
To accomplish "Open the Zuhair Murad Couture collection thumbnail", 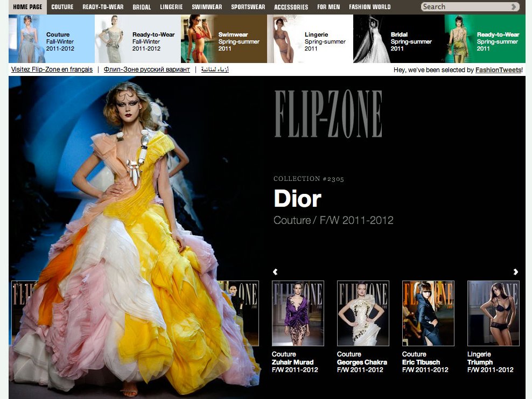I will 298,313.
